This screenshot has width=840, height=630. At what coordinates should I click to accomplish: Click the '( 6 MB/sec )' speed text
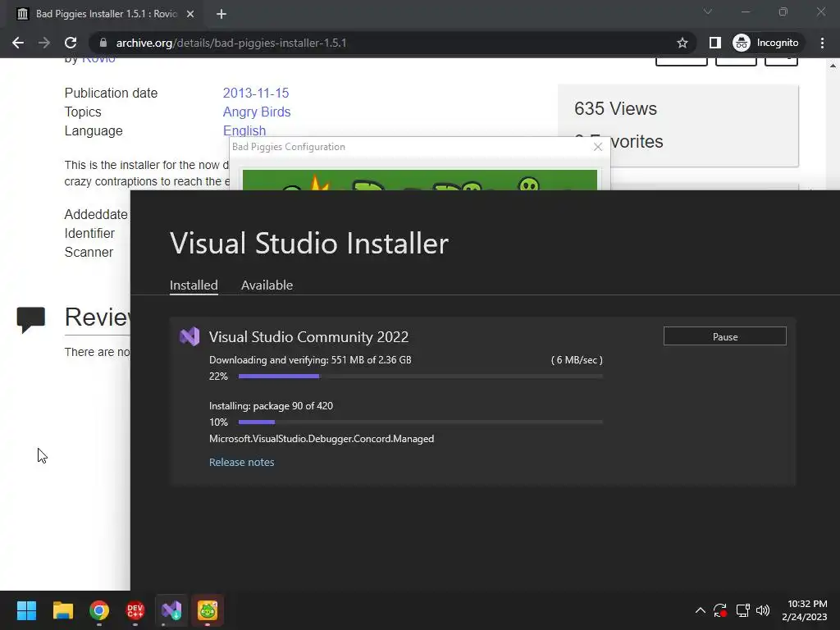[x=577, y=360]
